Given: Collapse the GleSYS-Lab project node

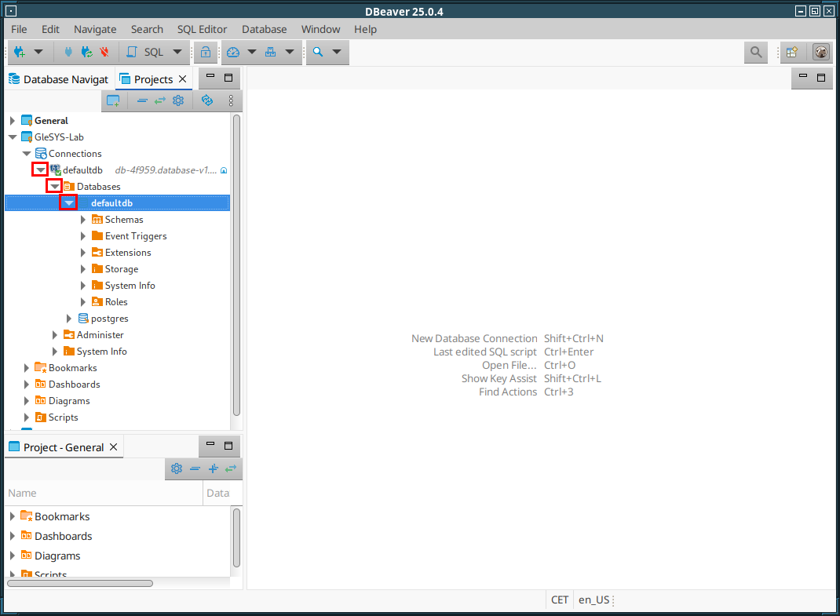Looking at the screenshot, I should pos(13,137).
